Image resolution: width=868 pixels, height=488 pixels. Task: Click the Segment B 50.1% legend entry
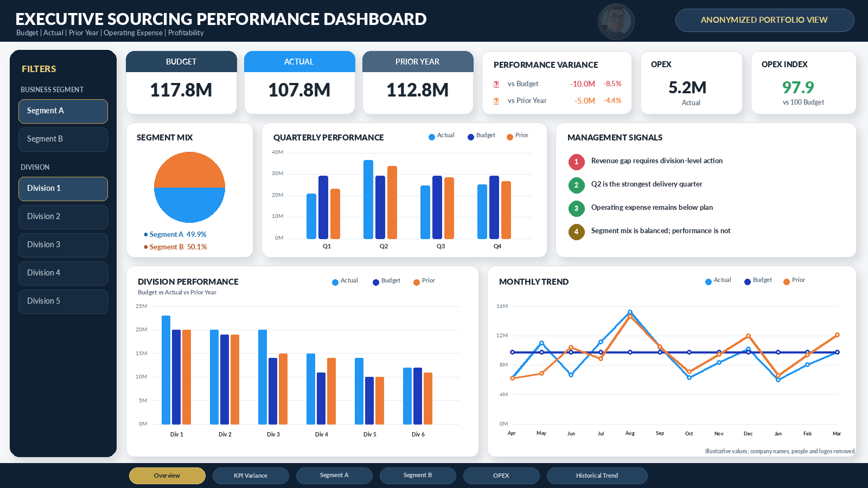pyautogui.click(x=175, y=247)
